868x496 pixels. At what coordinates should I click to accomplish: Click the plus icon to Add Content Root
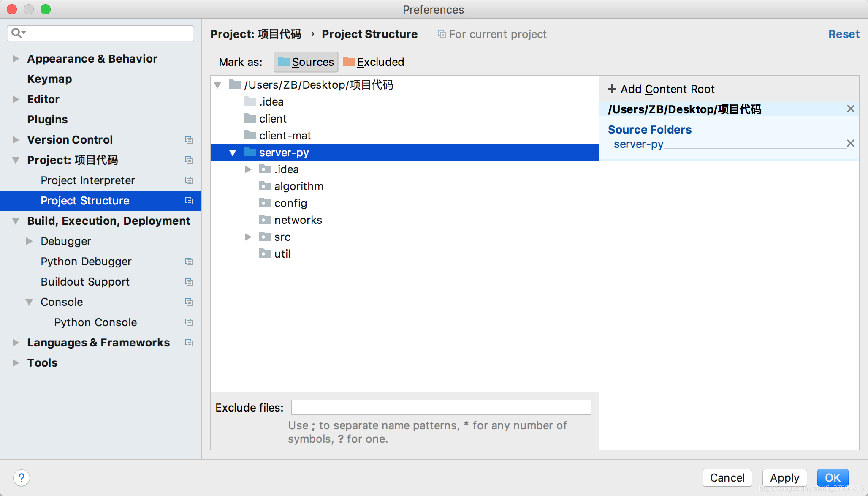(x=612, y=89)
